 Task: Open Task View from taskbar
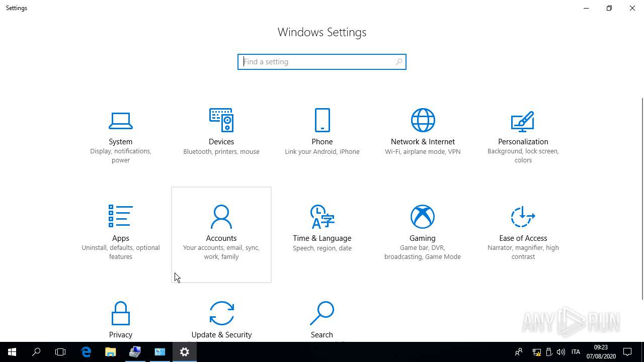[x=60, y=352]
